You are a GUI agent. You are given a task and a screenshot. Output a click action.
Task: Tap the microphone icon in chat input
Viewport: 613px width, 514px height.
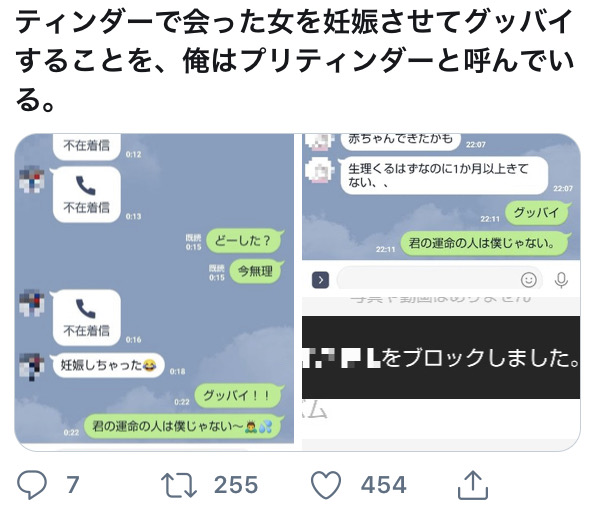coord(561,279)
